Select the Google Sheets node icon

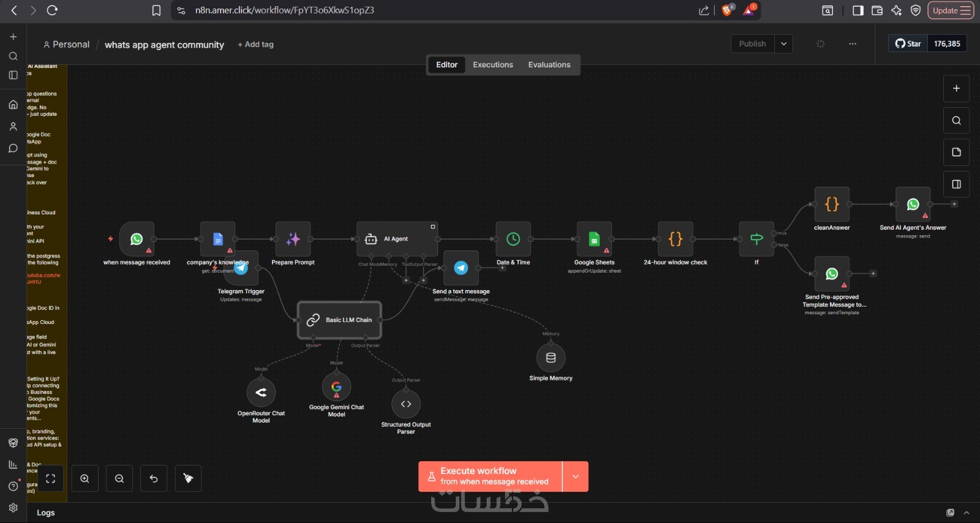click(x=594, y=239)
